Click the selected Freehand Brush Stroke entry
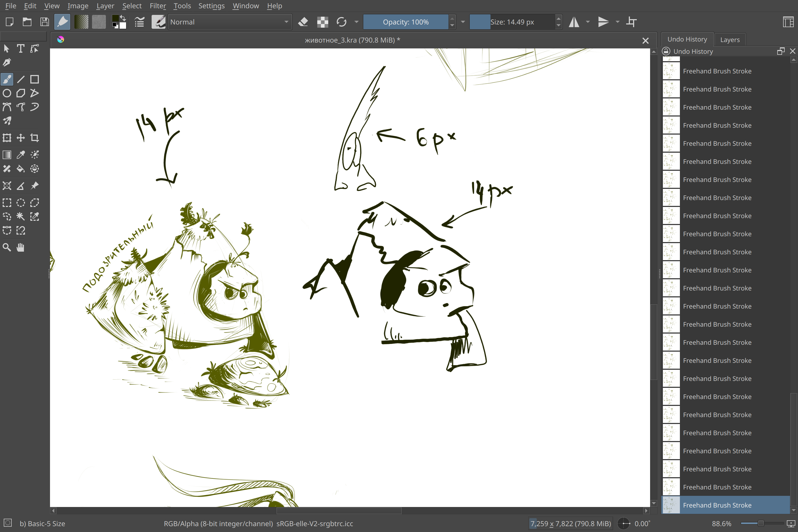This screenshot has height=532, width=798. [x=717, y=505]
